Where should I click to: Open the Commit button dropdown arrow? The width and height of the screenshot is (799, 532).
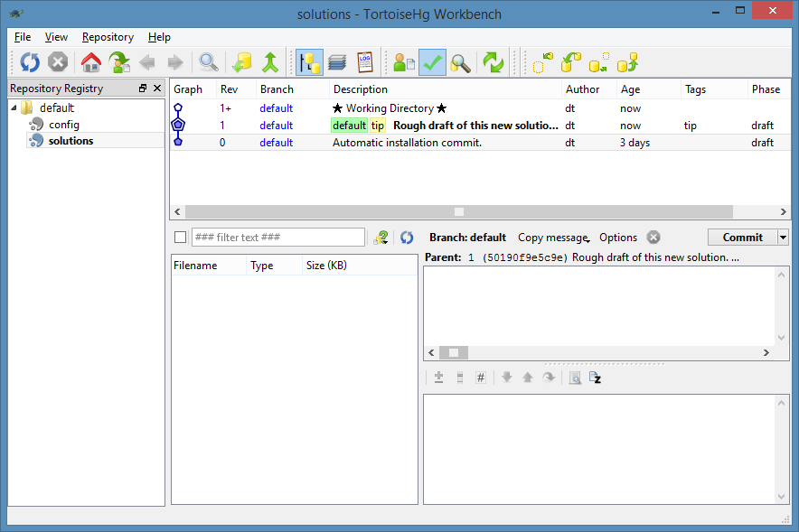[x=784, y=238]
